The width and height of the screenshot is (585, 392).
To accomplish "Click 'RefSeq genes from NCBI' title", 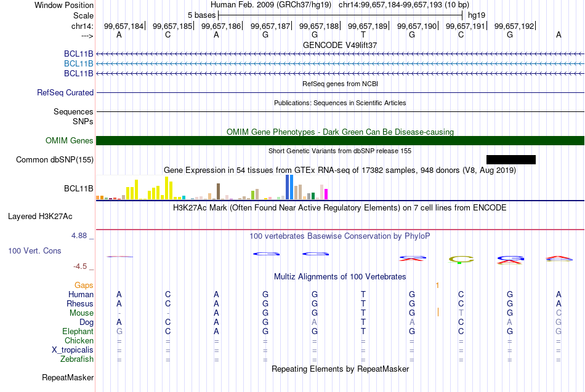I will (340, 84).
